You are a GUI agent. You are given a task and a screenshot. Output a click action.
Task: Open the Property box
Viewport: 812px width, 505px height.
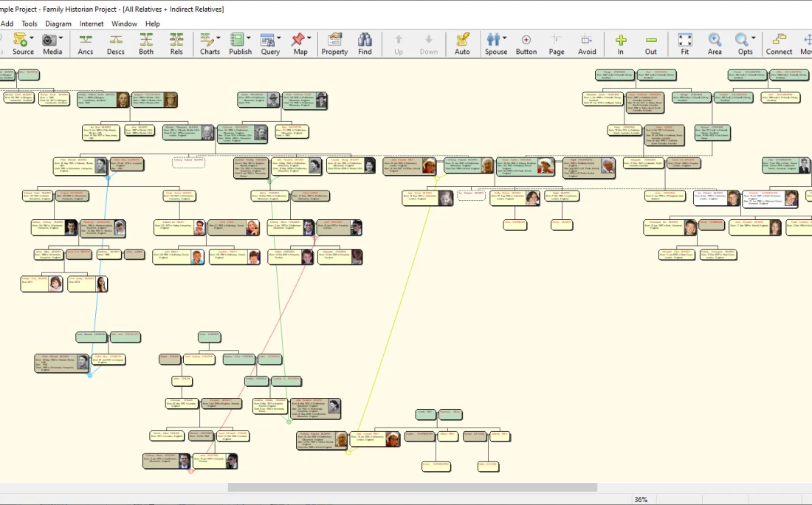pos(334,44)
